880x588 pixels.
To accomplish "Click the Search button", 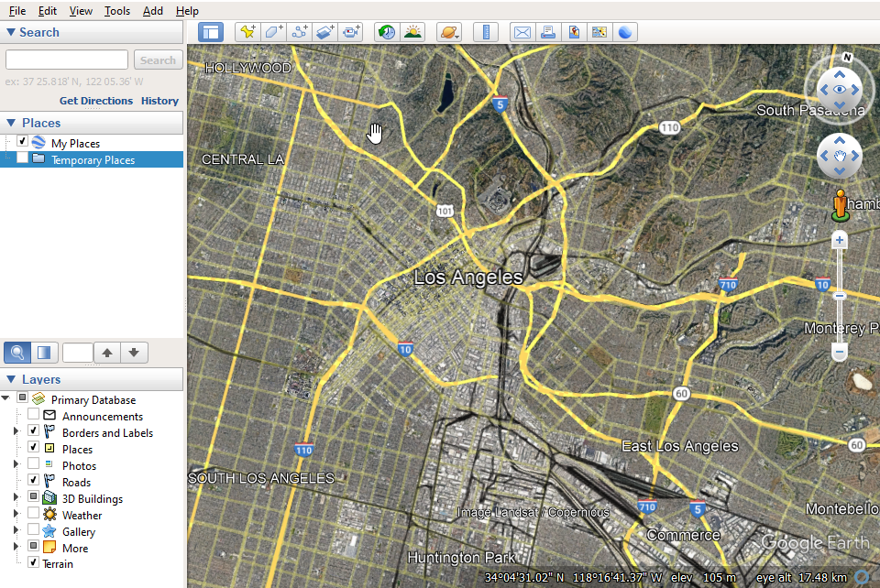I will tap(159, 60).
